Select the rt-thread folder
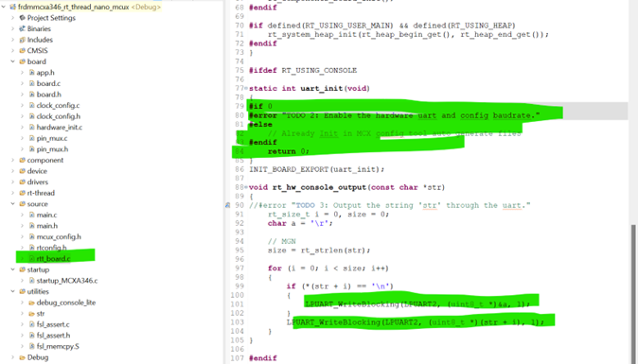 click(41, 193)
